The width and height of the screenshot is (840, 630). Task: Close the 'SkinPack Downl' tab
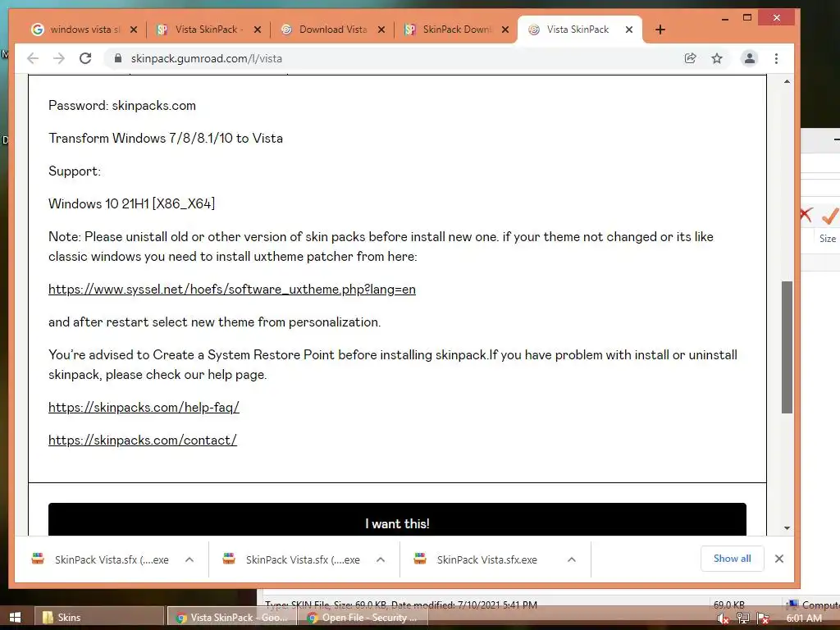coord(504,30)
